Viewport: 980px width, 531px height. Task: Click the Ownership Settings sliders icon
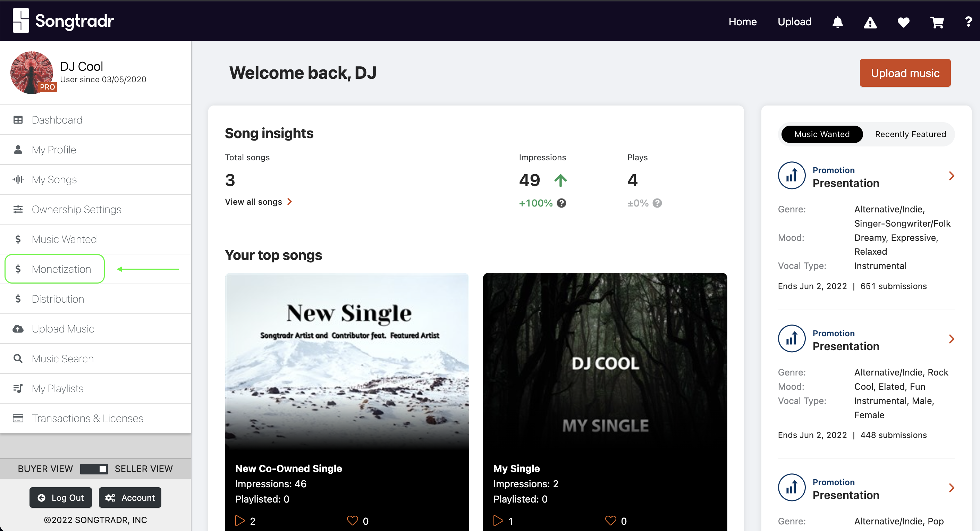tap(18, 209)
